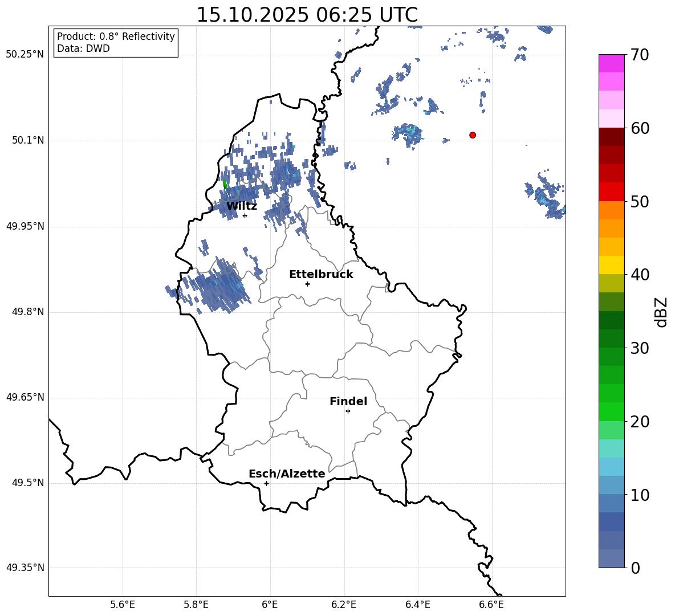
Task: Click the bright green colorbar segment above 20
Action: click(x=612, y=411)
